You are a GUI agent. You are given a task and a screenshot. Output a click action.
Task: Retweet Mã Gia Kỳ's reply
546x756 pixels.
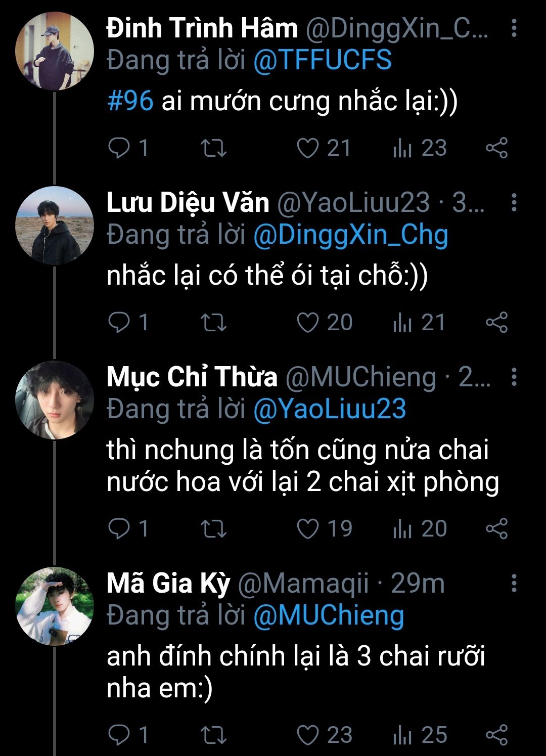[x=213, y=735]
